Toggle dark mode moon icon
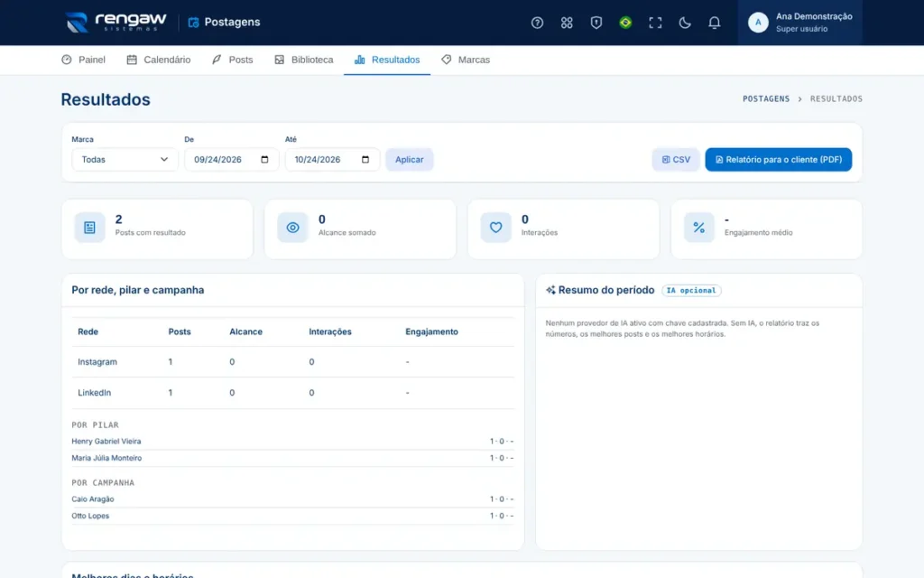 pyautogui.click(x=684, y=23)
